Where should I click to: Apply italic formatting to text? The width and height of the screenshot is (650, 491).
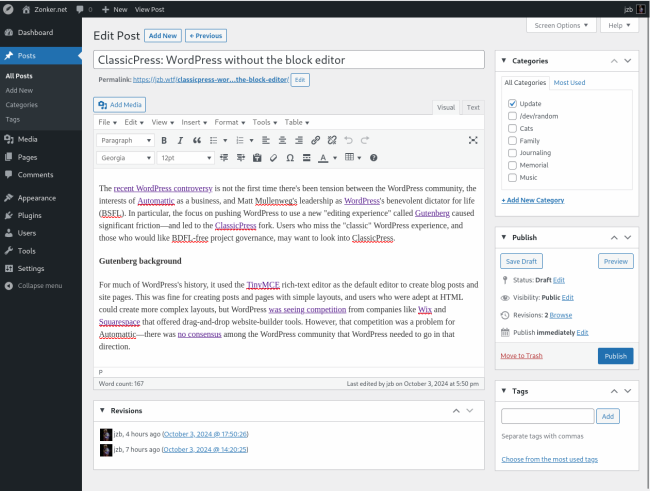point(180,141)
